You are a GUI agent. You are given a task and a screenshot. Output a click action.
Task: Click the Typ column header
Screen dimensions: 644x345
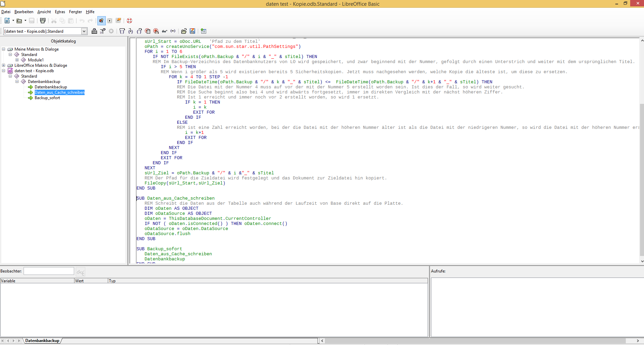[268, 281]
